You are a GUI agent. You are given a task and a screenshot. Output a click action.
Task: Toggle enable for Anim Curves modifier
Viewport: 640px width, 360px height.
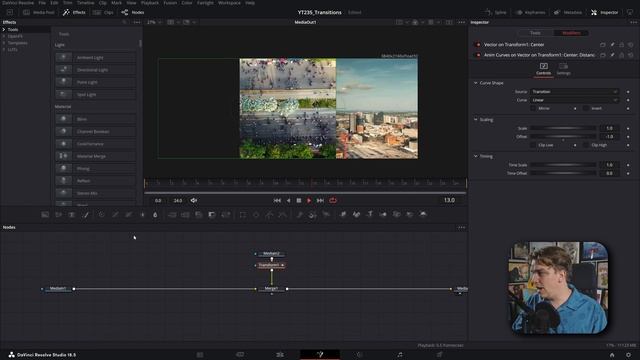478,55
